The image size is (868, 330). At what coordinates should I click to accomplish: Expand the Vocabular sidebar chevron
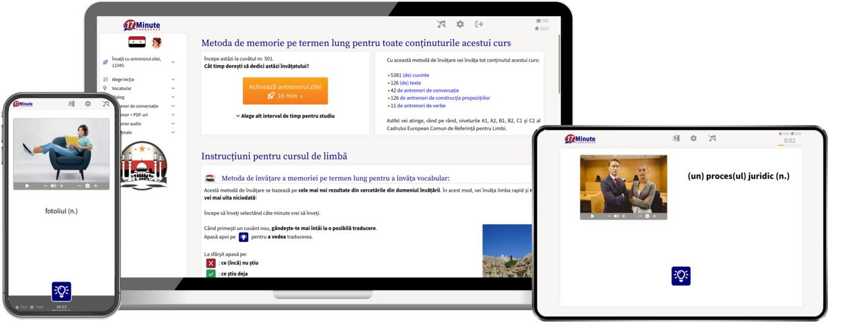coord(172,88)
